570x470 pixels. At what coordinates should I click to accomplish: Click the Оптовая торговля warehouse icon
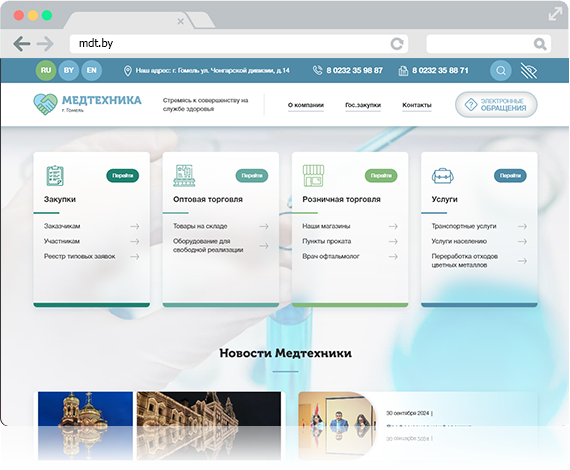pyautogui.click(x=184, y=176)
